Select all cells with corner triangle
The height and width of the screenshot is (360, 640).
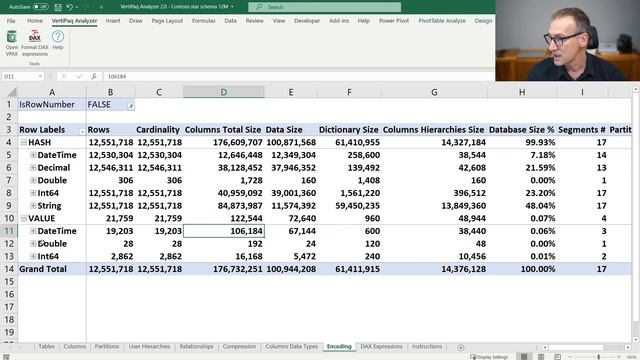(12, 92)
